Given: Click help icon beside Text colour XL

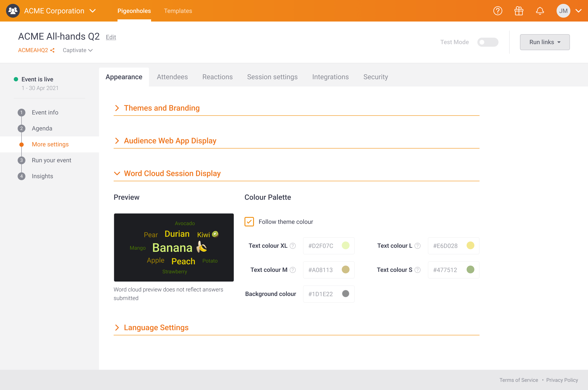Looking at the screenshot, I should pos(293,246).
